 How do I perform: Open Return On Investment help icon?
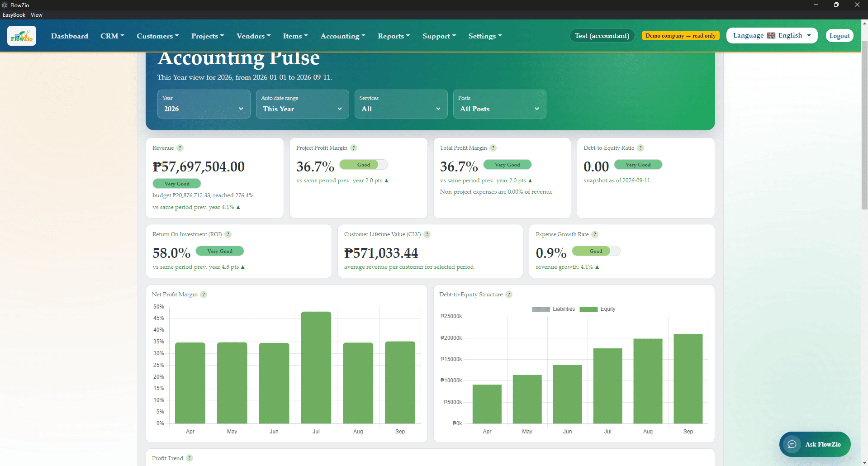click(228, 234)
